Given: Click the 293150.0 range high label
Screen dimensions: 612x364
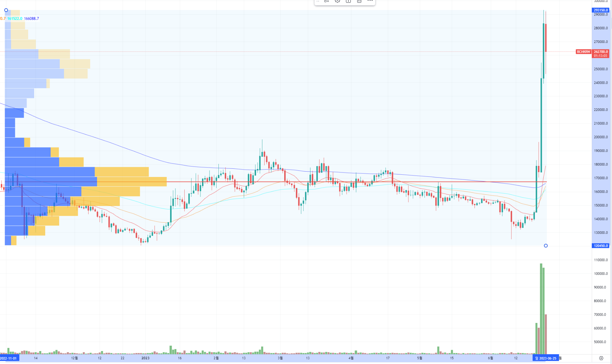Looking at the screenshot, I should [601, 10].
